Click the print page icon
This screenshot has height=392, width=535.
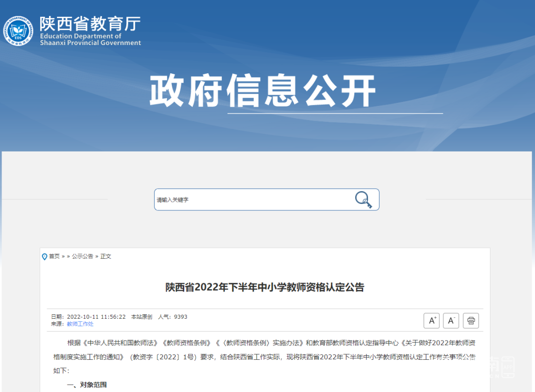pyautogui.click(x=471, y=321)
